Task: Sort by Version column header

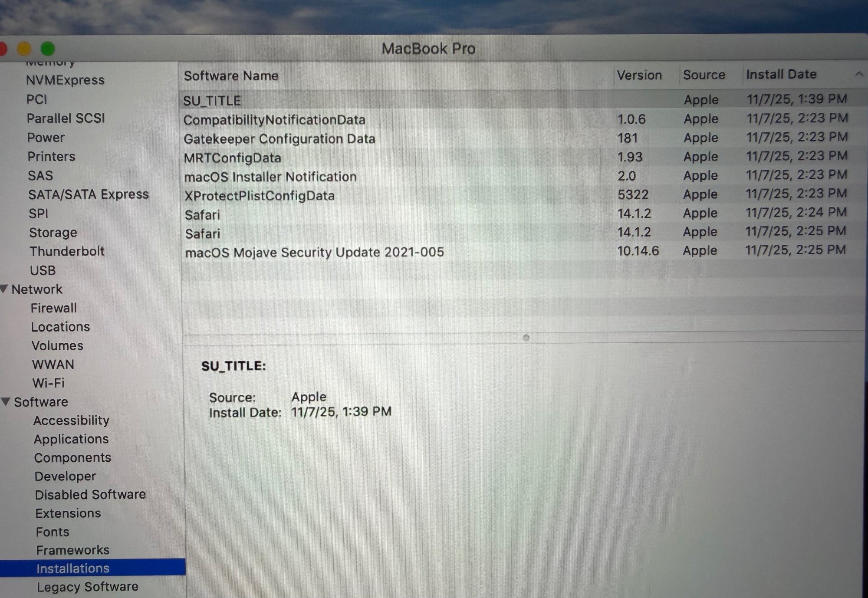Action: [x=639, y=75]
